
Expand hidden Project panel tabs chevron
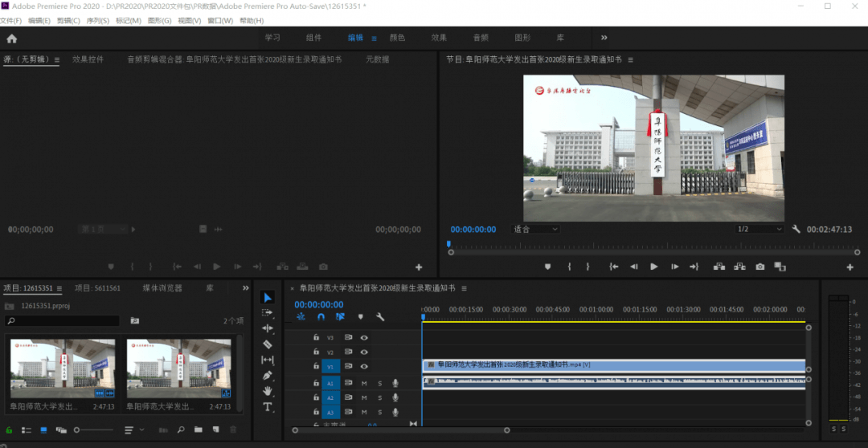(x=246, y=287)
